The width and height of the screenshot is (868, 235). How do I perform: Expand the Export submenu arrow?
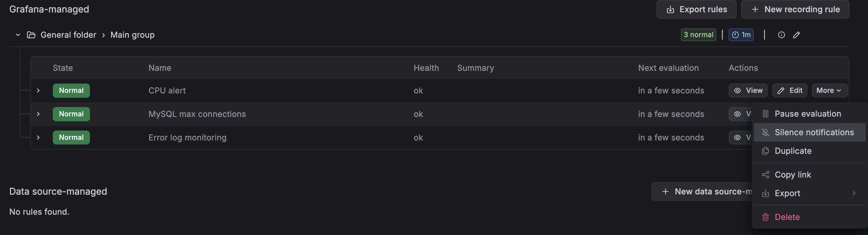tap(853, 193)
